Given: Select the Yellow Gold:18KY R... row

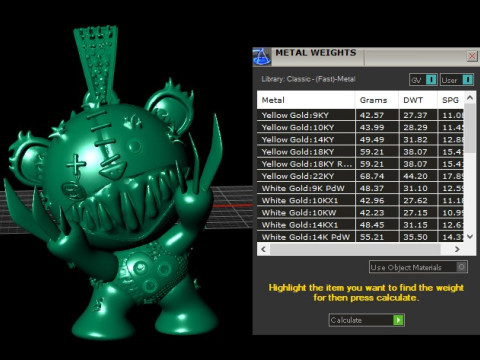Looking at the screenshot, I should click(360, 164).
